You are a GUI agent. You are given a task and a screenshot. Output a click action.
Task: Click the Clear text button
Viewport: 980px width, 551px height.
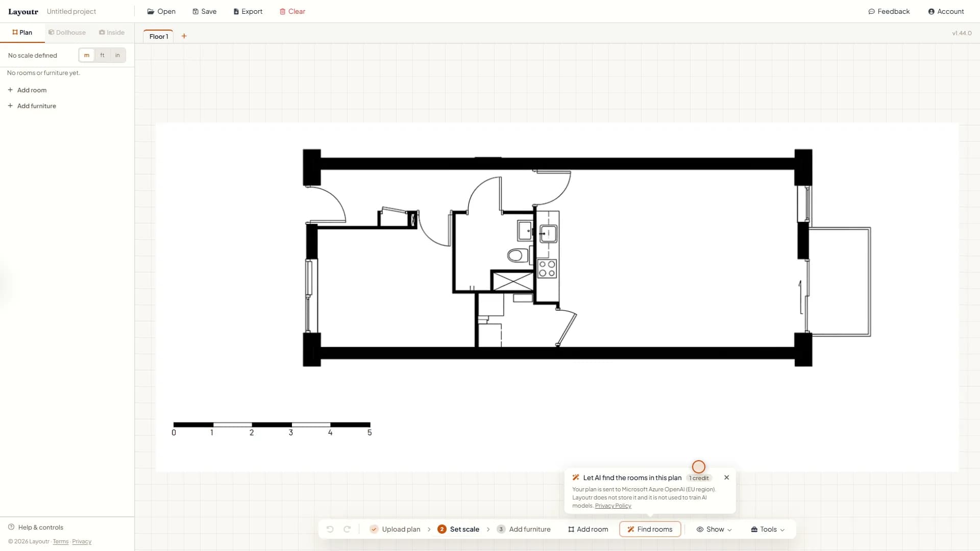click(297, 11)
